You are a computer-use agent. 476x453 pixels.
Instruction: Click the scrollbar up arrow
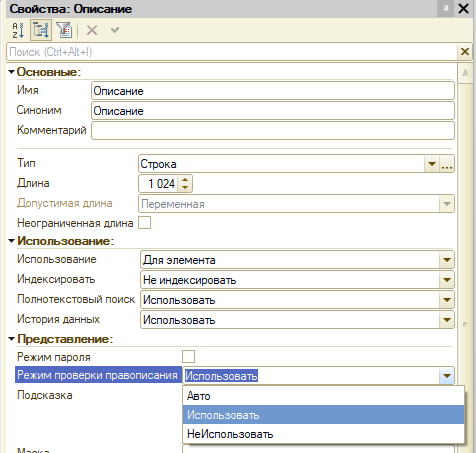465,73
